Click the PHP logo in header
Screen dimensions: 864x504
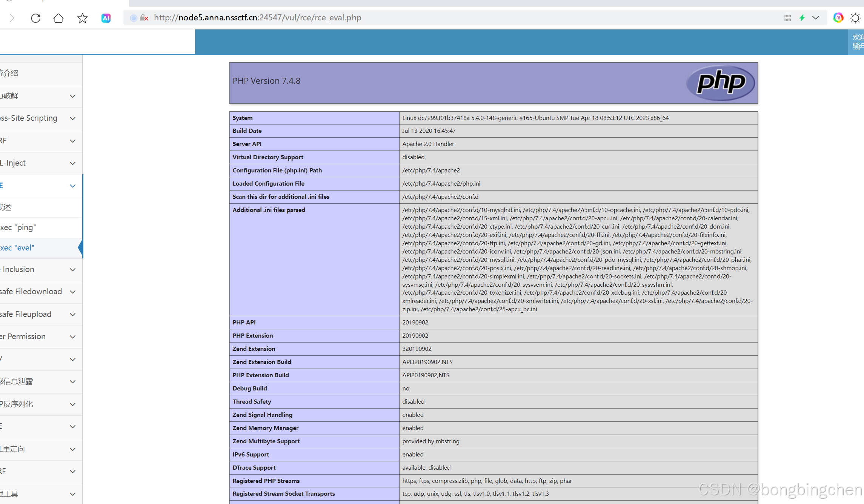click(x=721, y=83)
